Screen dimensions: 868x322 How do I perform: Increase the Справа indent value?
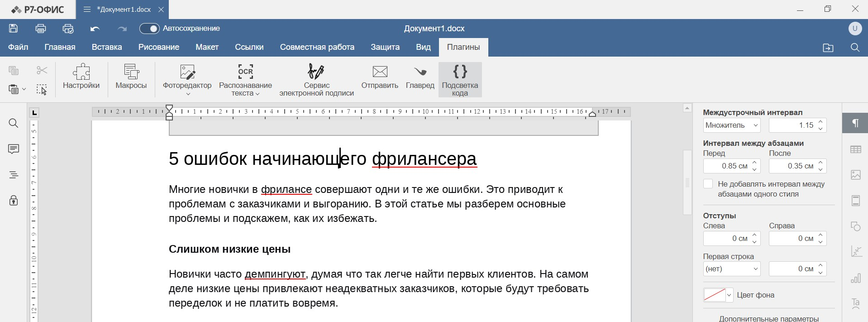(x=820, y=235)
